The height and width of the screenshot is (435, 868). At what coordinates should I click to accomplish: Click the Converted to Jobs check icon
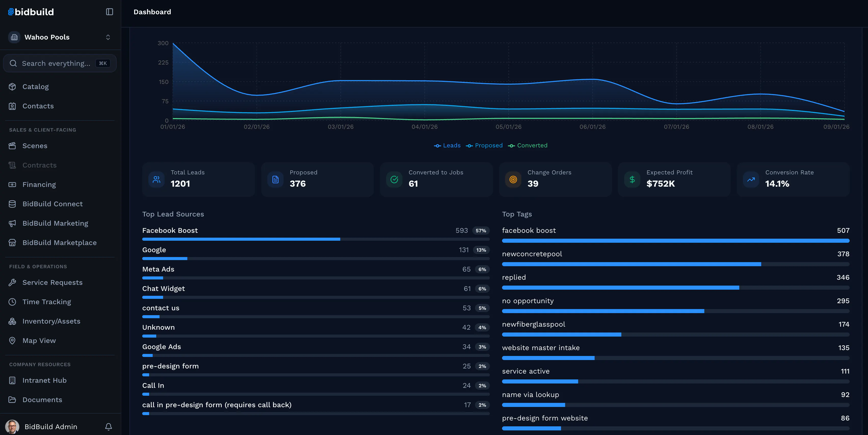[394, 180]
